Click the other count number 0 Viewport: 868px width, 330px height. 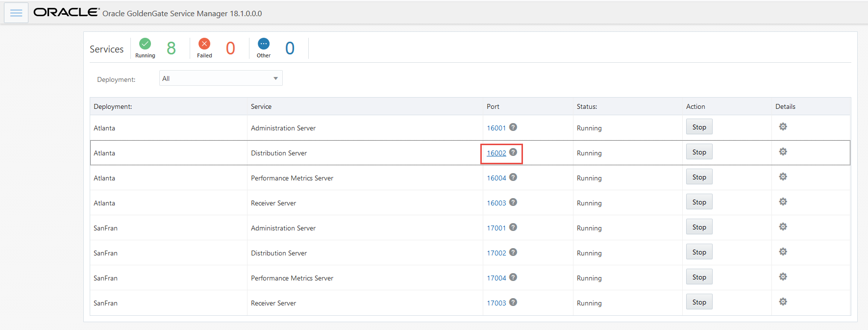(x=290, y=48)
